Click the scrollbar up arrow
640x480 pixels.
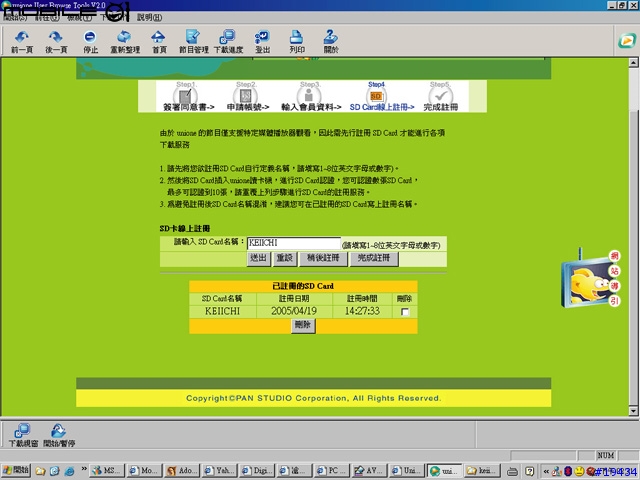point(633,62)
